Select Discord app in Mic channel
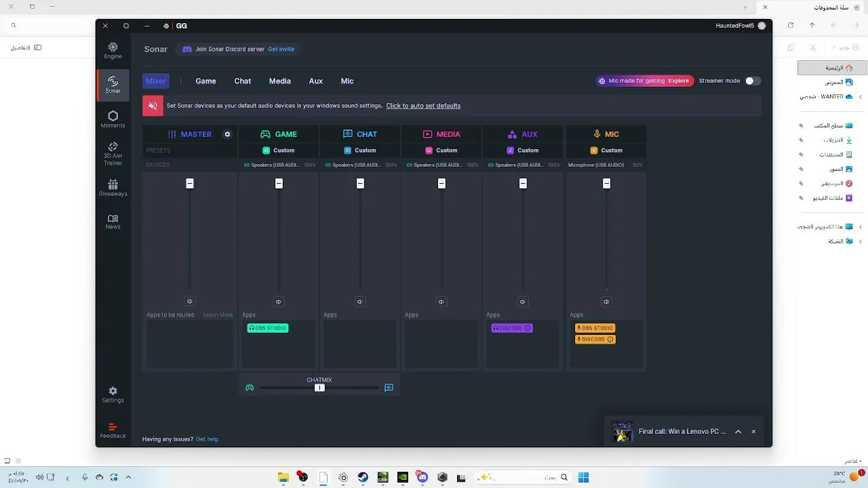Screen dimensions: 868x488 [x=595, y=340]
